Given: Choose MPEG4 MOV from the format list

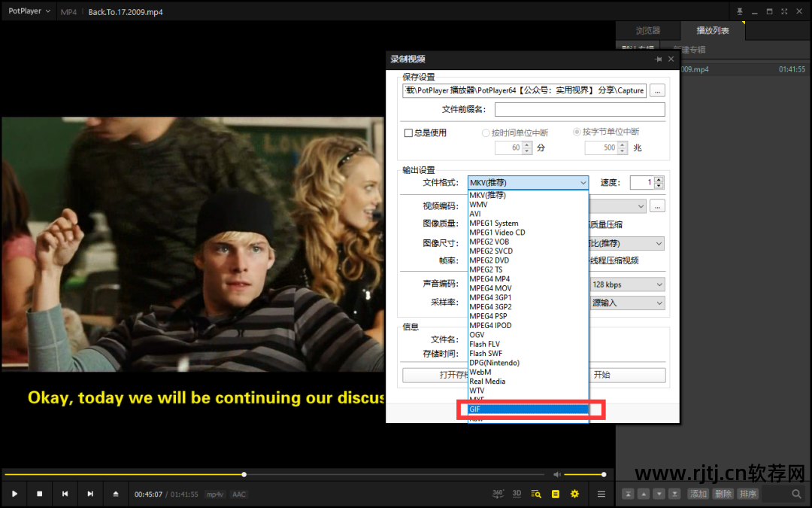Looking at the screenshot, I should coord(529,289).
